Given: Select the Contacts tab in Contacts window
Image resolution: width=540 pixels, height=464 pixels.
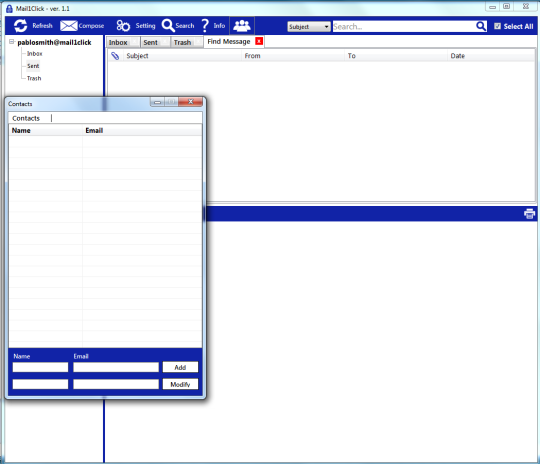Looking at the screenshot, I should tap(26, 118).
